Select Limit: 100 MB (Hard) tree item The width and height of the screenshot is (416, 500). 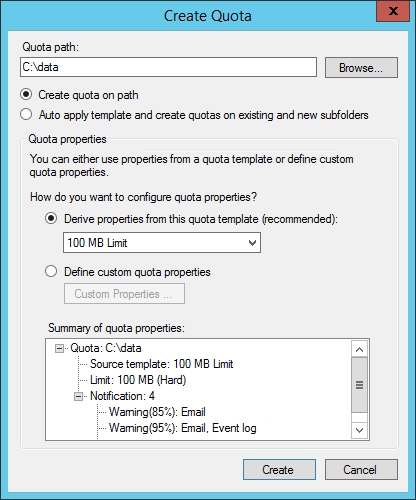[138, 380]
